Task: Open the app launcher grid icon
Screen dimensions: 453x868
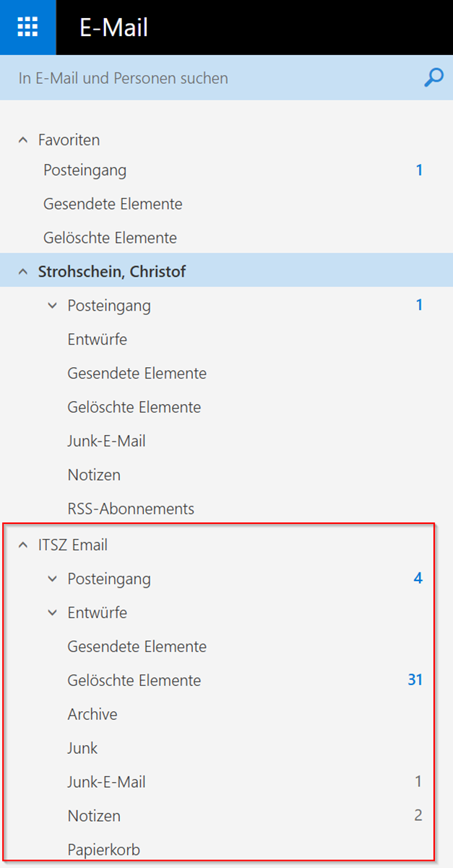Action: (27, 27)
